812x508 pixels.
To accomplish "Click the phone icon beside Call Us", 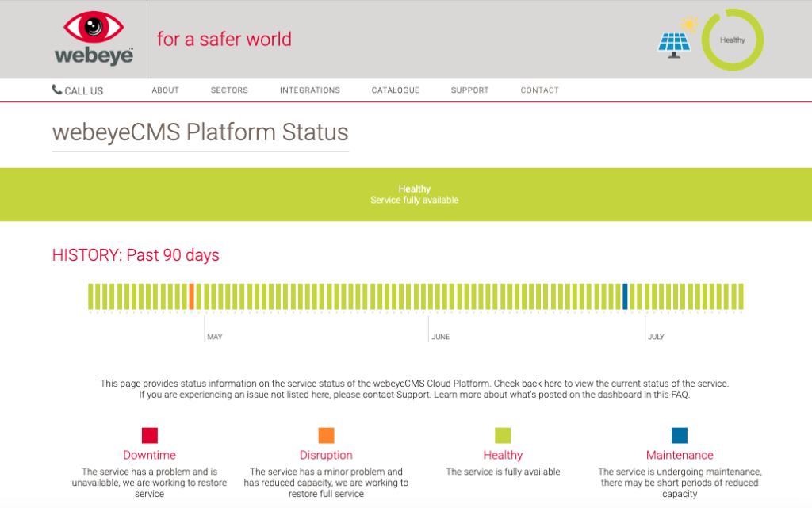I will 57,90.
